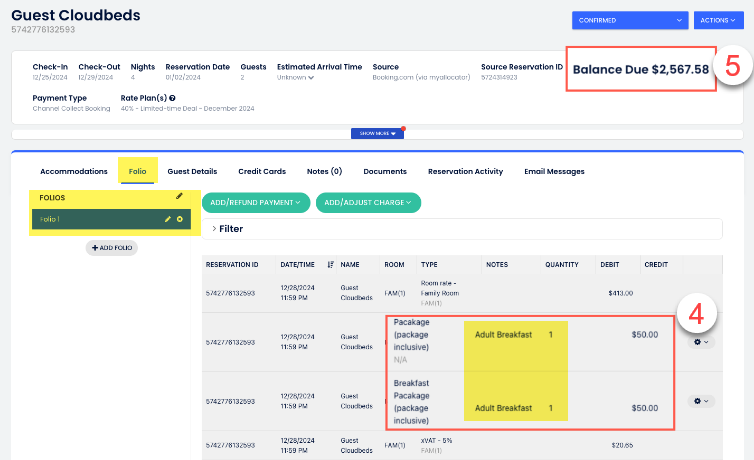This screenshot has height=460, width=754.
Task: Open the Guest Details tab
Action: click(x=192, y=171)
